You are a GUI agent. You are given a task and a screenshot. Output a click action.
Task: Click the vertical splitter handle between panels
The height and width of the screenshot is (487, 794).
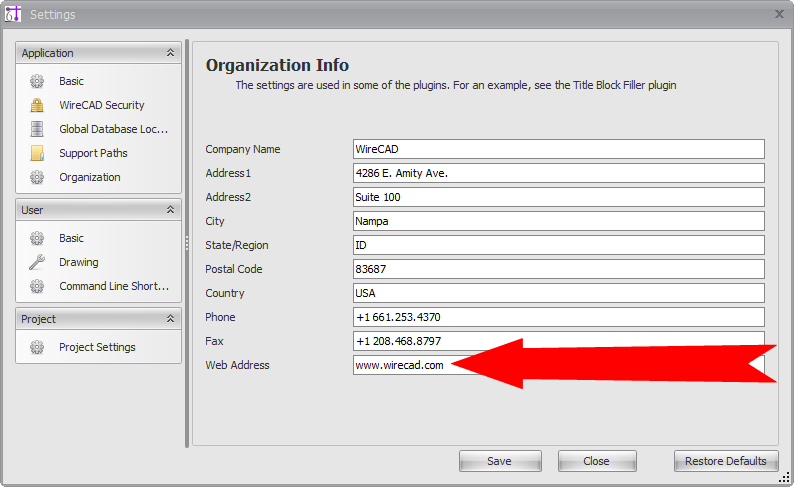coord(187,244)
